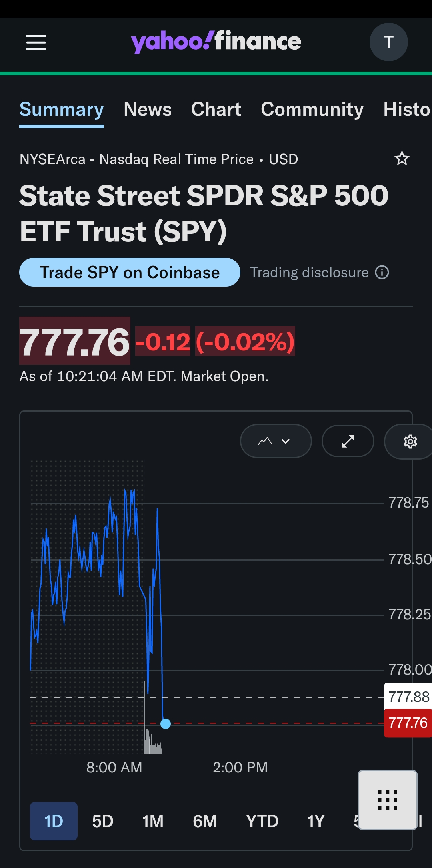
Task: Switch chart range to 1M
Action: pyautogui.click(x=153, y=821)
